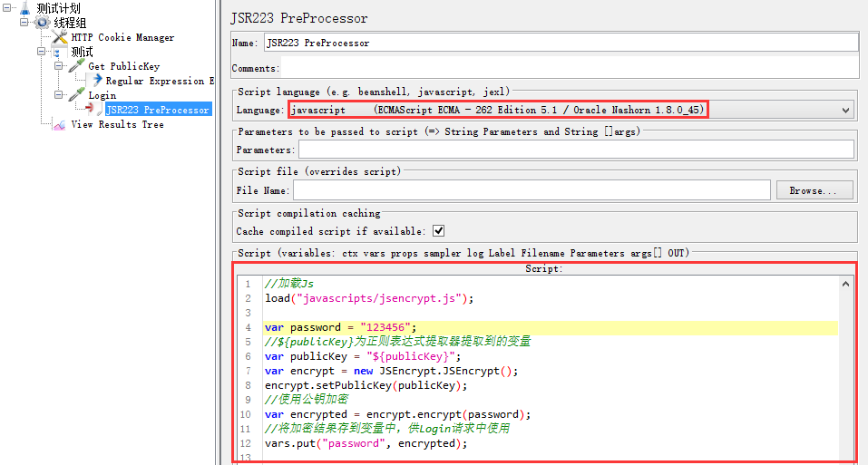Click the File Name input field
Image resolution: width=868 pixels, height=465 pixels.
click(x=532, y=190)
